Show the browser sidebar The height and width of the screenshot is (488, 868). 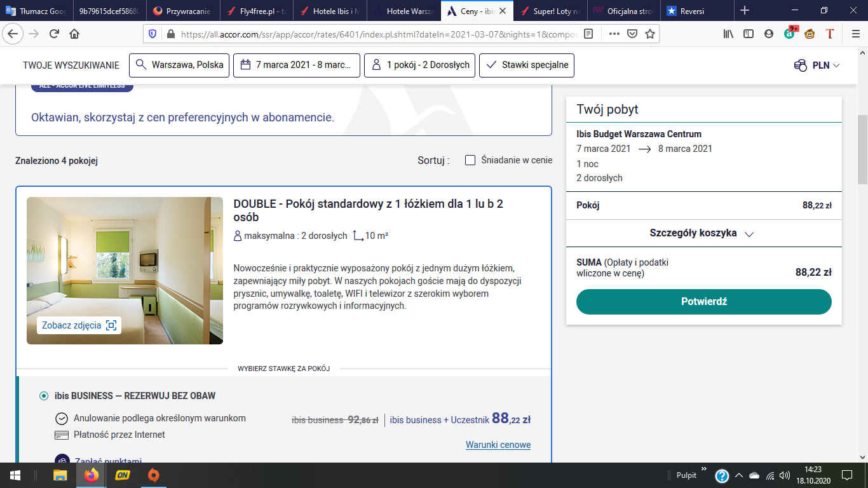[x=749, y=34]
